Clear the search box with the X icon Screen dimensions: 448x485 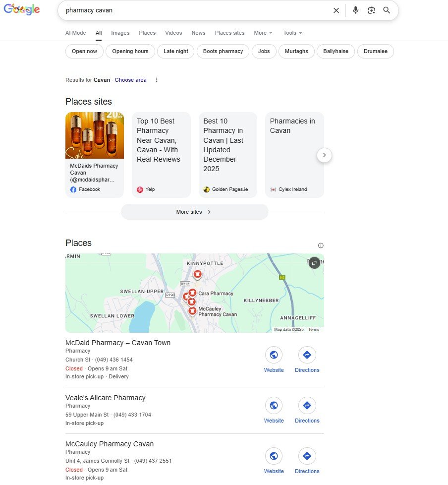click(336, 10)
